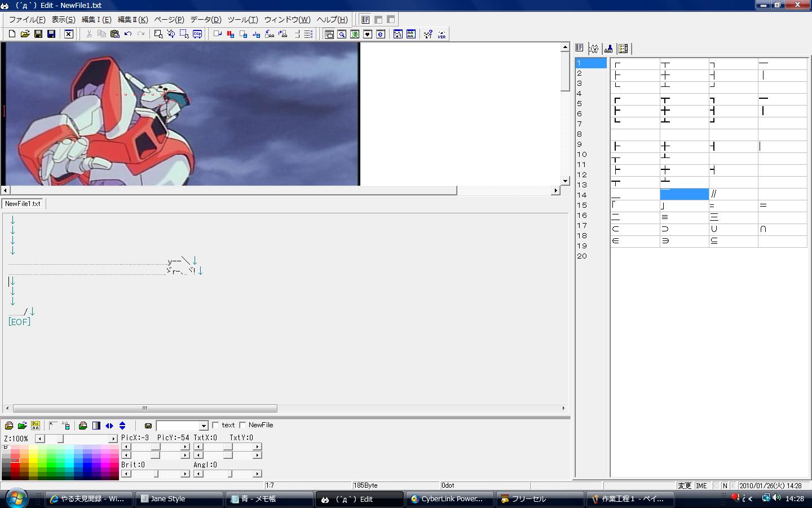Click the green kanji 漢 toolbar icon
The width and height of the screenshot is (812, 508).
(x=355, y=34)
